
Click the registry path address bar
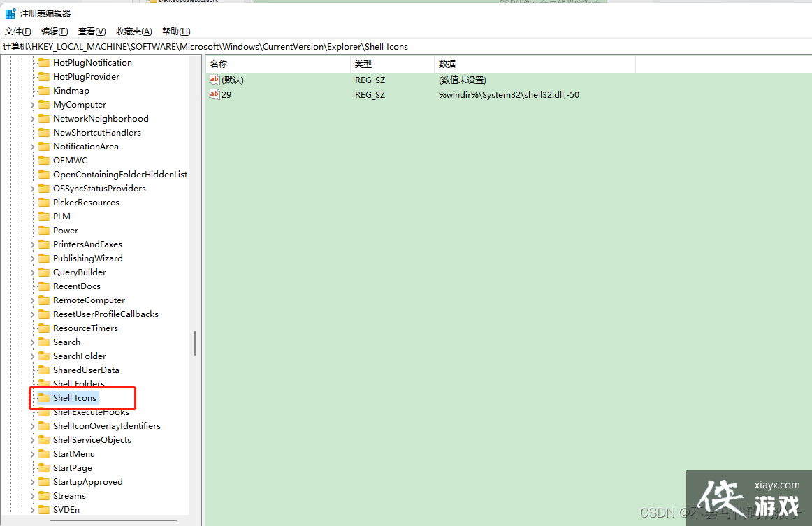tap(405, 47)
